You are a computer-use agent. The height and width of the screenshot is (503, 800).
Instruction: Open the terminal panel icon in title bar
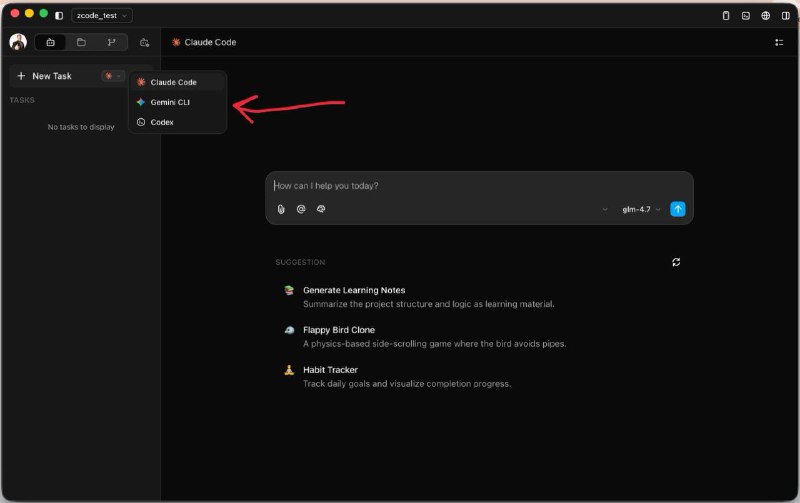[x=746, y=15]
